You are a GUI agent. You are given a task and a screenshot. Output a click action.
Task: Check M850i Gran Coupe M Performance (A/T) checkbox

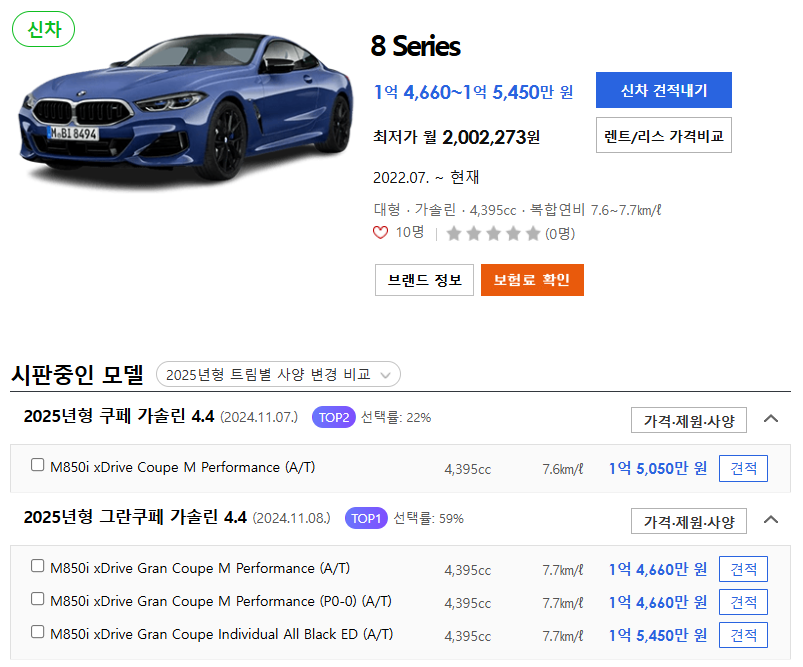[x=37, y=566]
